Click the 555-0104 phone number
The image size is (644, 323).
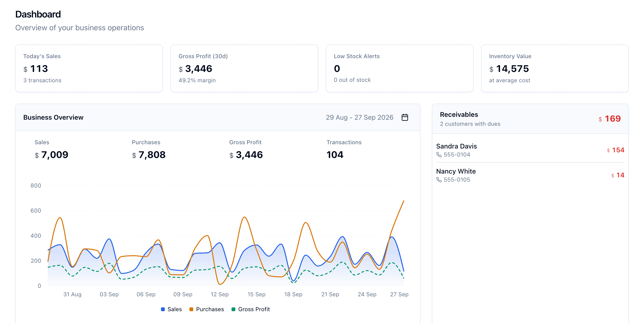pyautogui.click(x=457, y=155)
